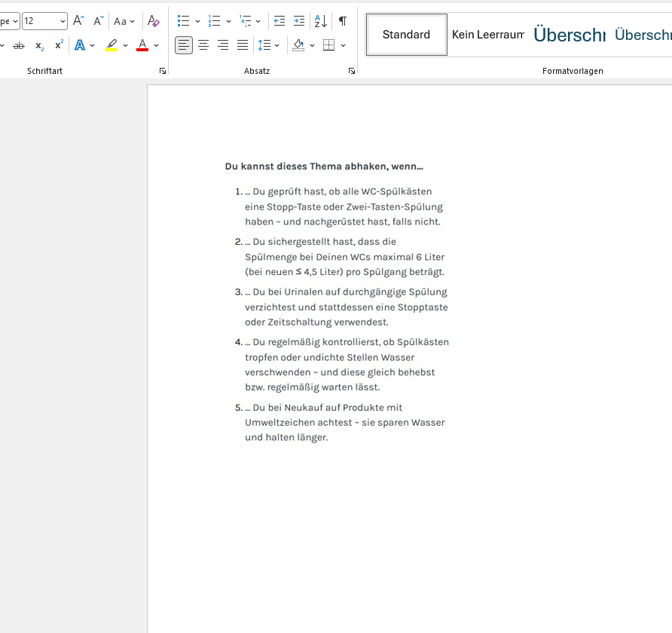Apply the yellow text highlight color

click(111, 45)
